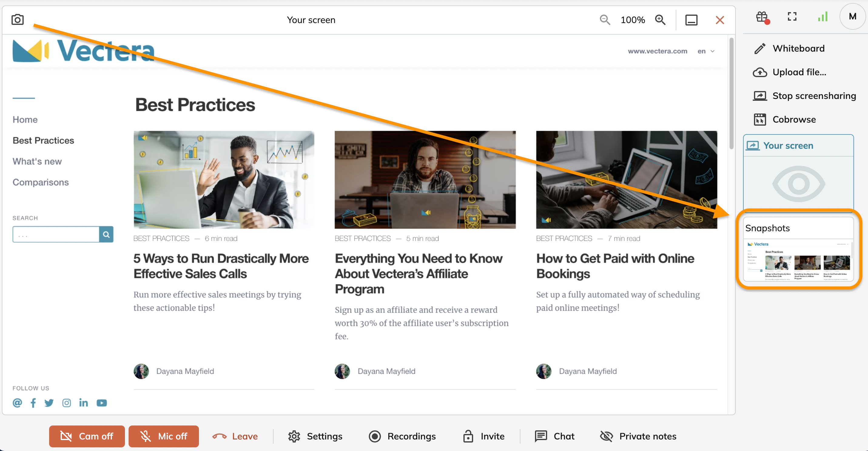Leave the meeting
This screenshot has width=868, height=451.
point(235,436)
